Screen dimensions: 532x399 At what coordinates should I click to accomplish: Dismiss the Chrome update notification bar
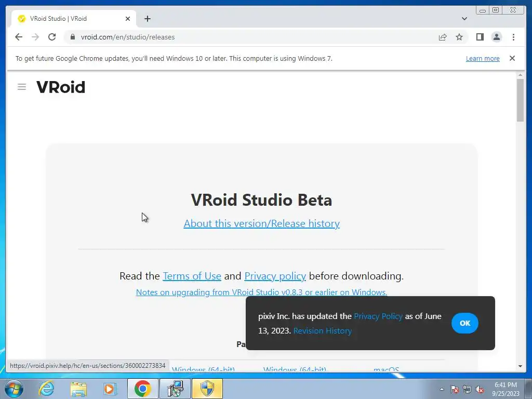(x=512, y=58)
